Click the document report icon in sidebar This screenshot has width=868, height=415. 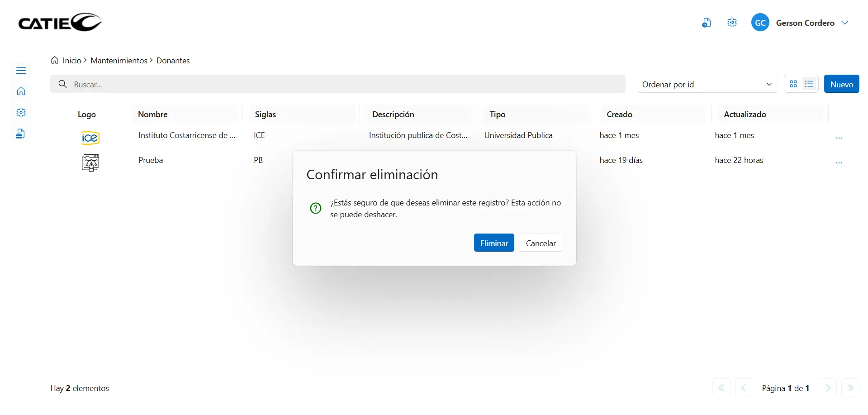coord(21,134)
